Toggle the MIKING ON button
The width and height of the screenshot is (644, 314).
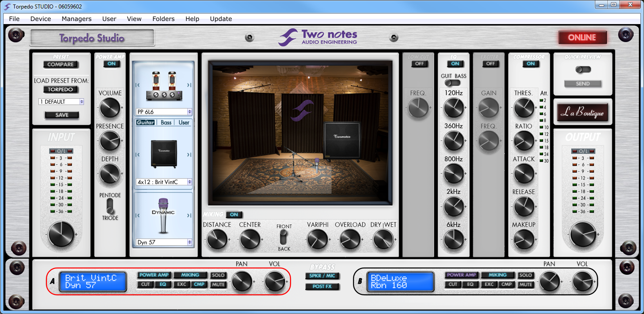(x=234, y=215)
